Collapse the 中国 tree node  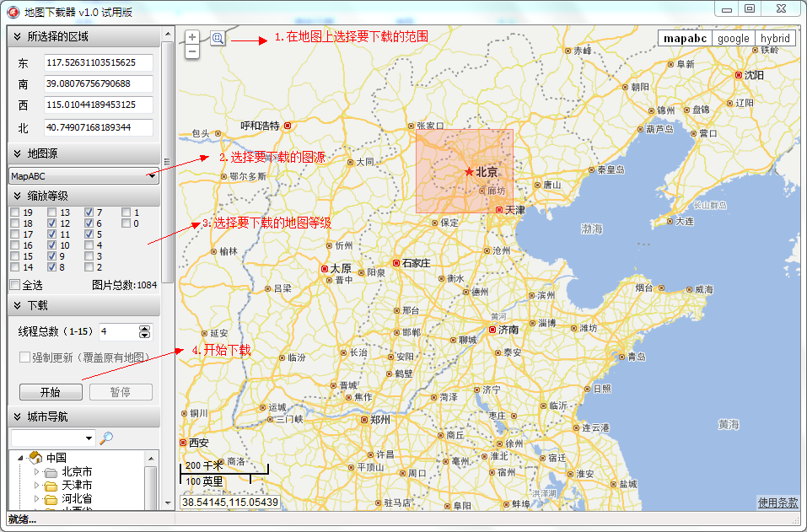(x=20, y=458)
